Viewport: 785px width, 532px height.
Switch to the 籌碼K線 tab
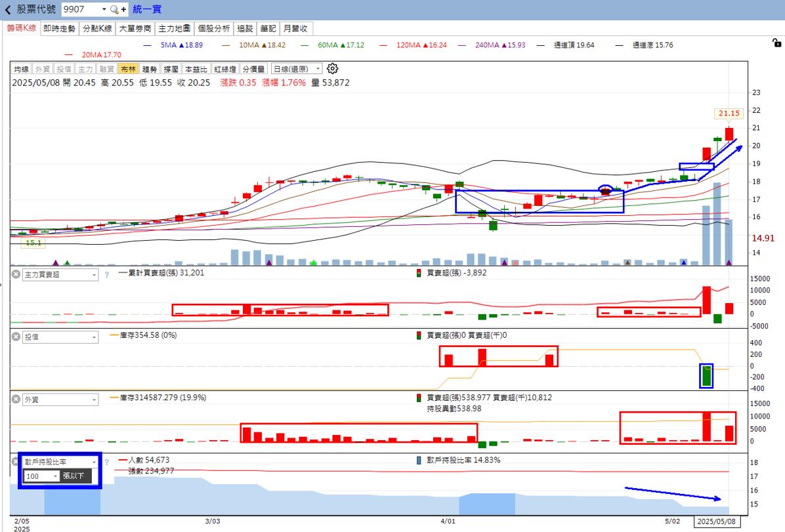coord(22,28)
